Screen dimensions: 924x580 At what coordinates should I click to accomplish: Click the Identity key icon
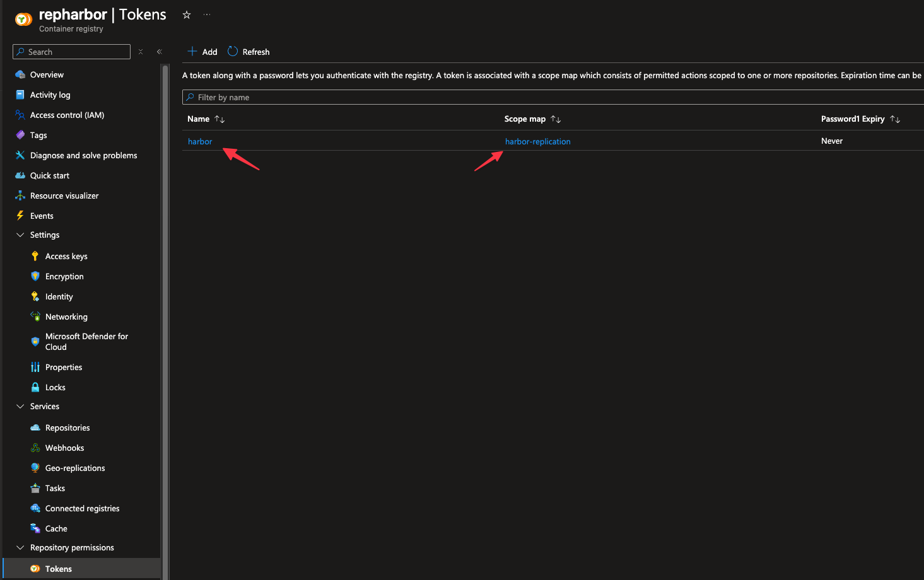tap(35, 296)
